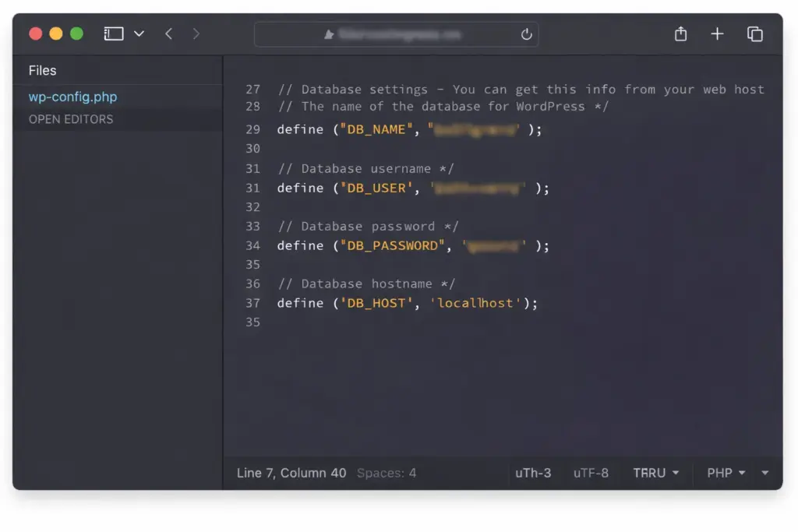Screen dimensions: 798x532
Task: Open the PHP language dropdown
Action: click(726, 473)
